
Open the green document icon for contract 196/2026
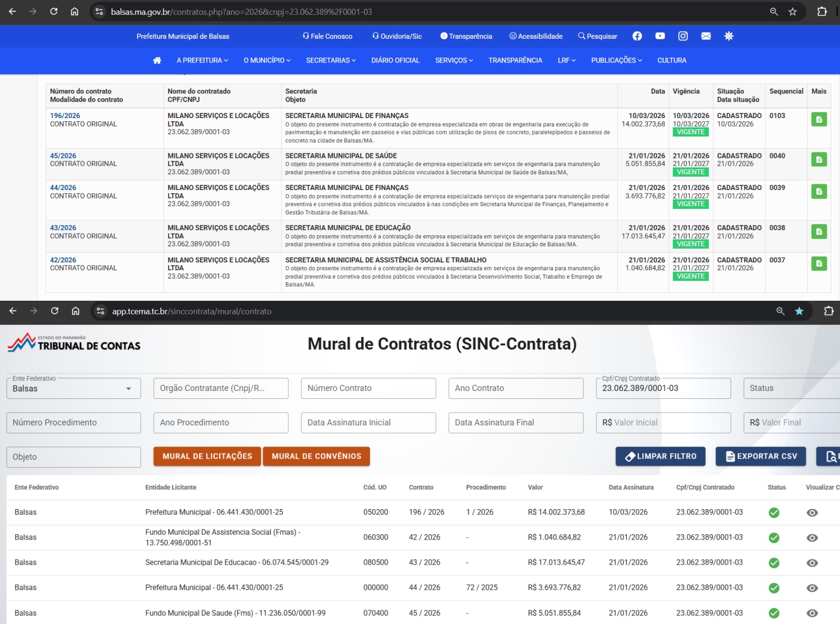coord(818,120)
